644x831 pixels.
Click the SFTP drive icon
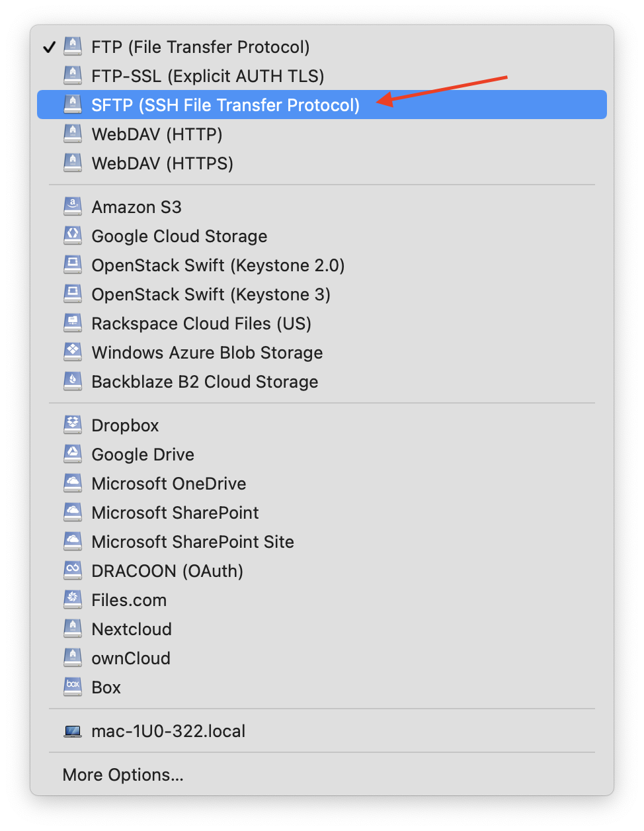73,105
